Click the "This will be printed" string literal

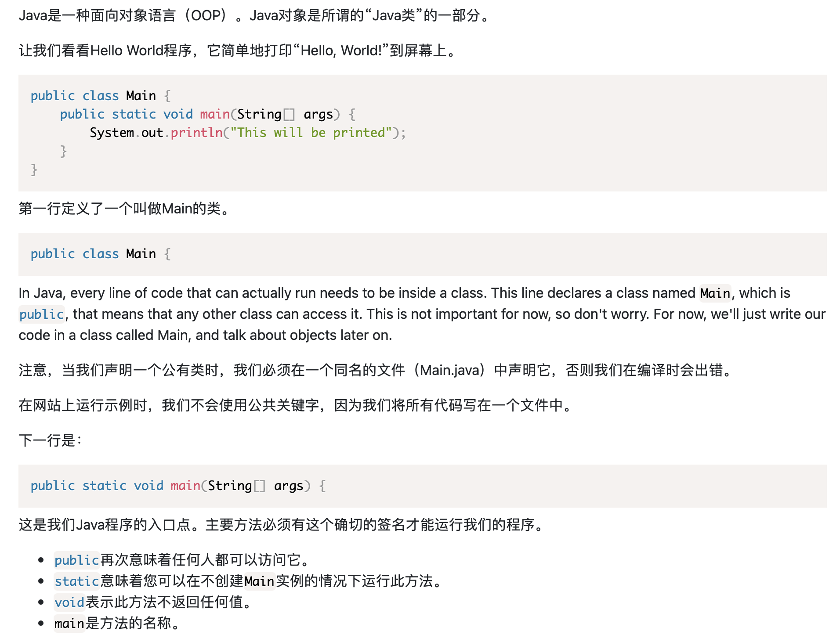click(x=311, y=133)
